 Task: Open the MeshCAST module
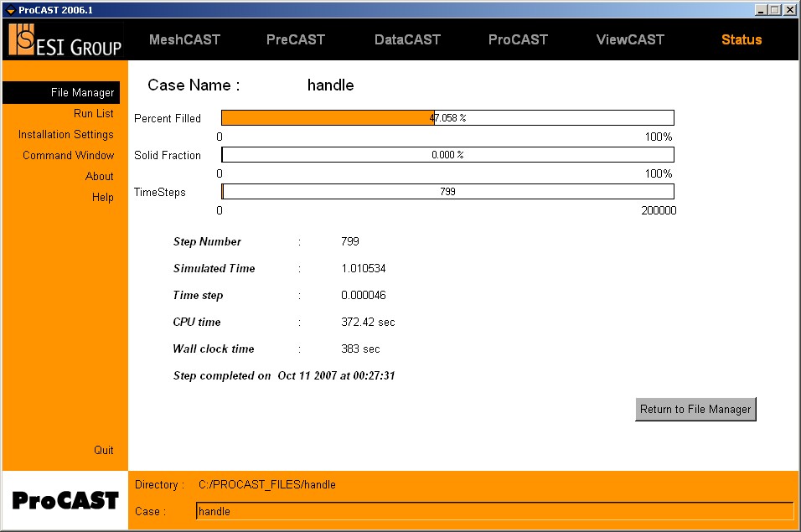(184, 40)
